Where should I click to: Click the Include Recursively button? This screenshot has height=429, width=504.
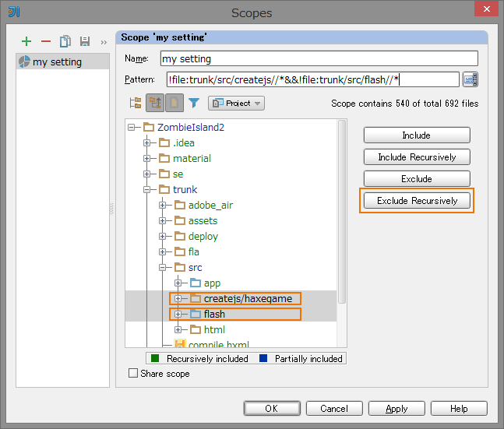[x=416, y=157]
